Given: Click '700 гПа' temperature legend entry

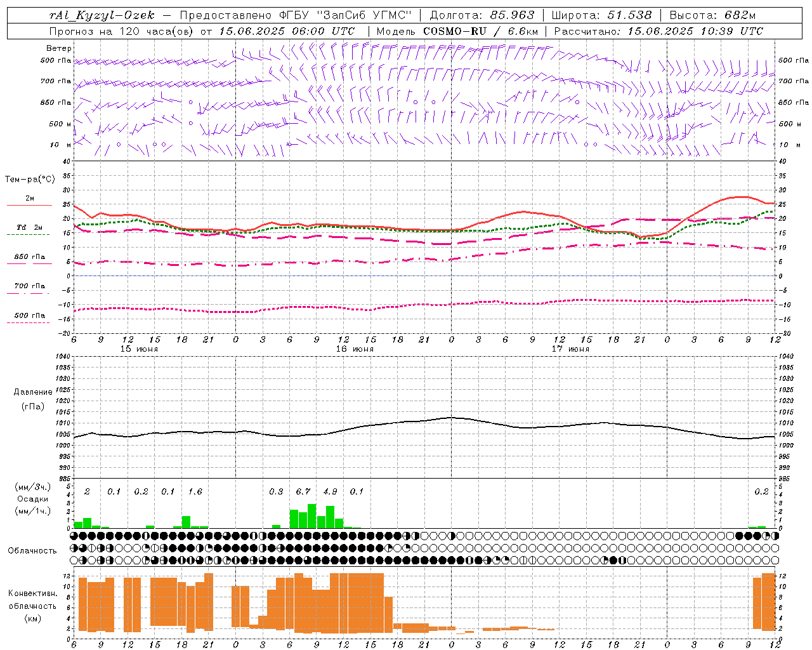Looking at the screenshot, I should coord(30,286).
